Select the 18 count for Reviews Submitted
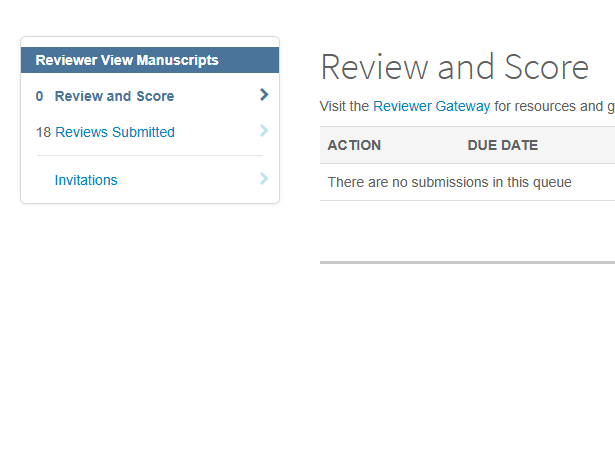Image resolution: width=615 pixels, height=461 pixels. 43,132
